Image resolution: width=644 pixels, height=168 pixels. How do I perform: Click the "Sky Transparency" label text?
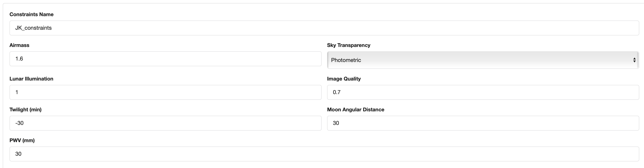[349, 45]
